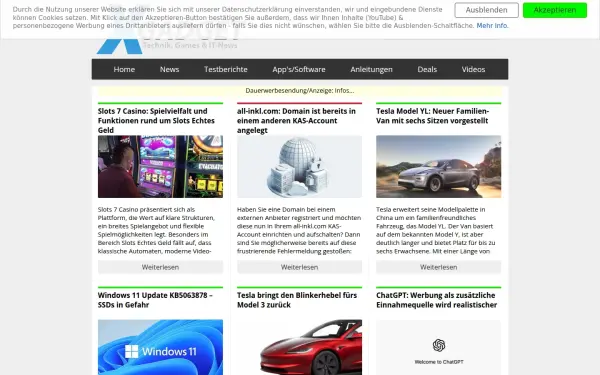Screen dimensions: 600x375
Task: Open the Mehr Info. link
Action: click(492, 26)
